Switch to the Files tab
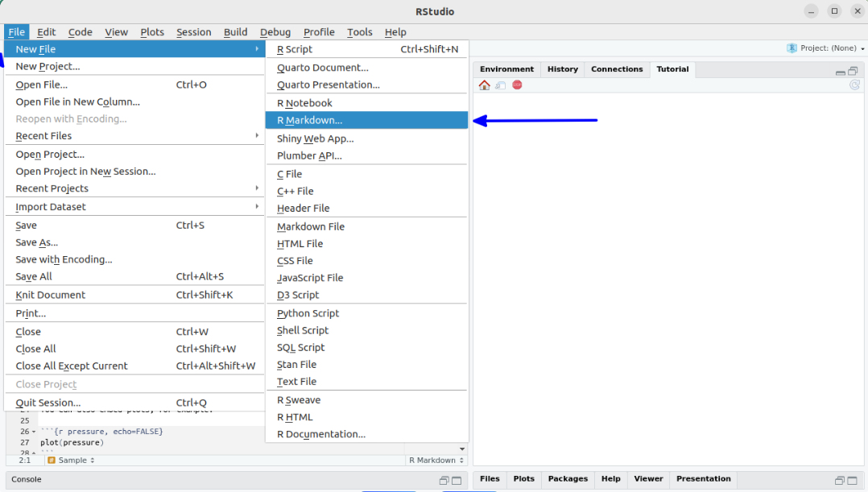This screenshot has height=492, width=868. (490, 479)
